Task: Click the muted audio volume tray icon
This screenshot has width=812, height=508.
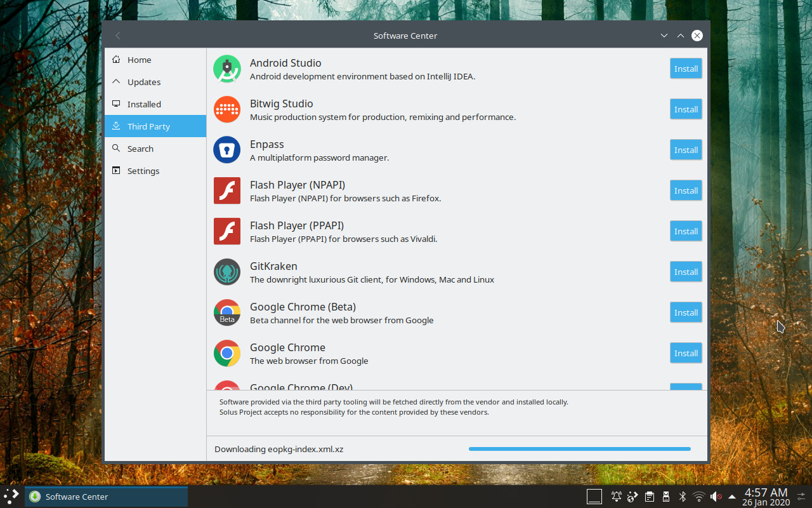Action: click(x=716, y=497)
